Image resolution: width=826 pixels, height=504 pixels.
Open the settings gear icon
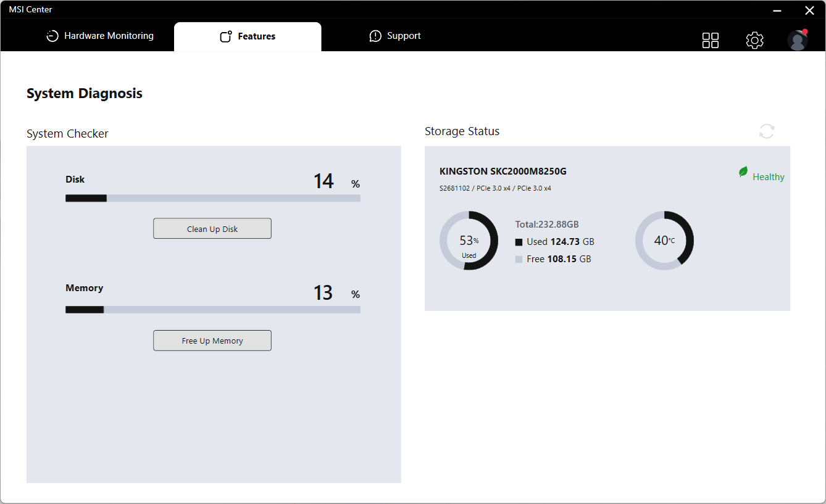coord(754,41)
